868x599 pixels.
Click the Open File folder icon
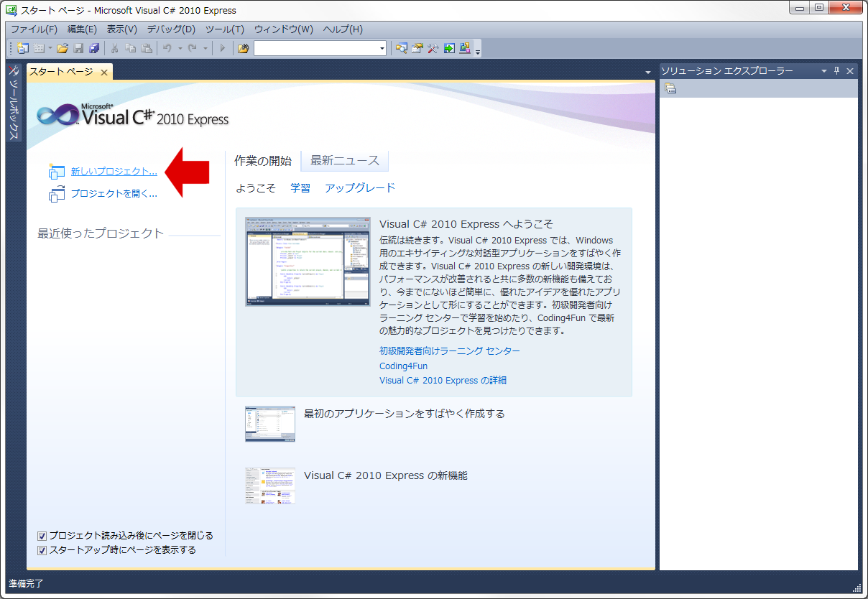63,48
